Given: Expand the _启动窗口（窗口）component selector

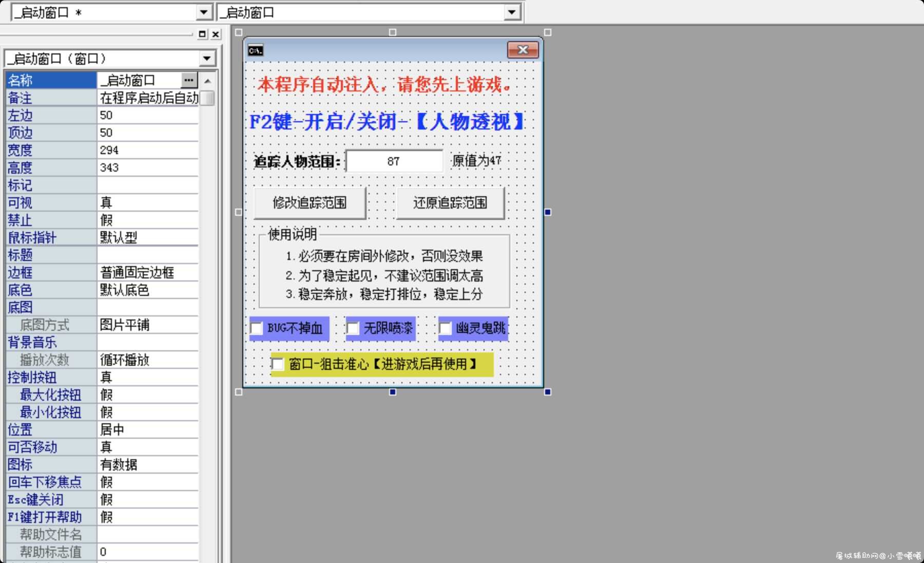Looking at the screenshot, I should click(207, 59).
